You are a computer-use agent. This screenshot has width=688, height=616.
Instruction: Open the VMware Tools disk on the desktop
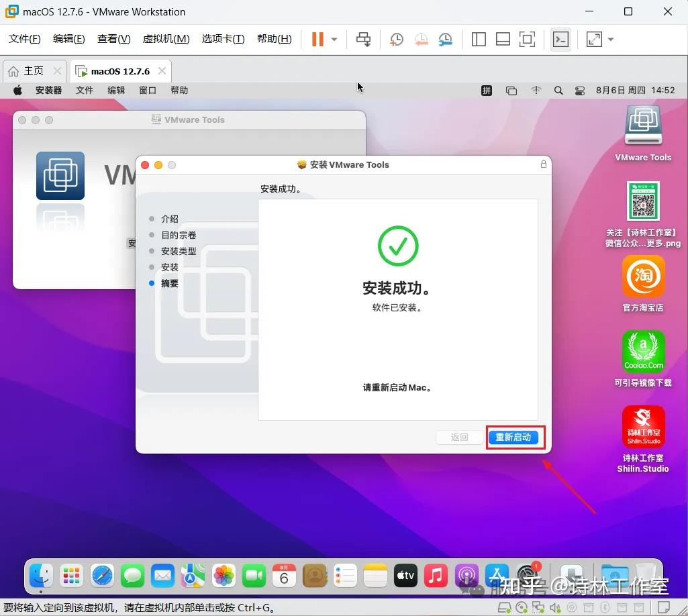point(643,133)
